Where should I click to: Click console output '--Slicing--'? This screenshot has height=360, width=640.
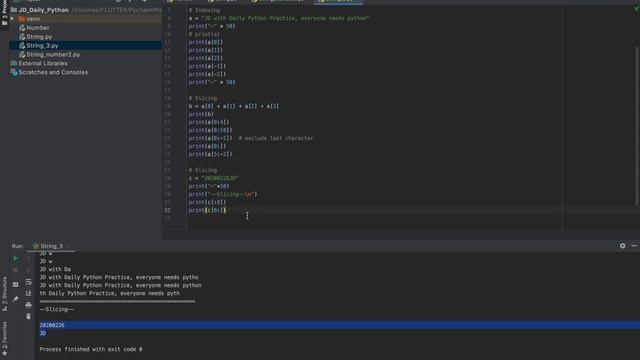pos(57,309)
